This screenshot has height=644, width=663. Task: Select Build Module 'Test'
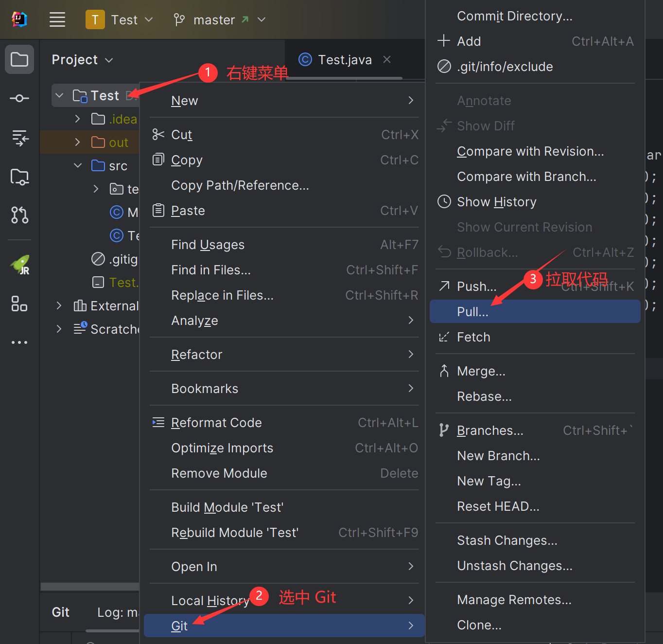pyautogui.click(x=284, y=507)
